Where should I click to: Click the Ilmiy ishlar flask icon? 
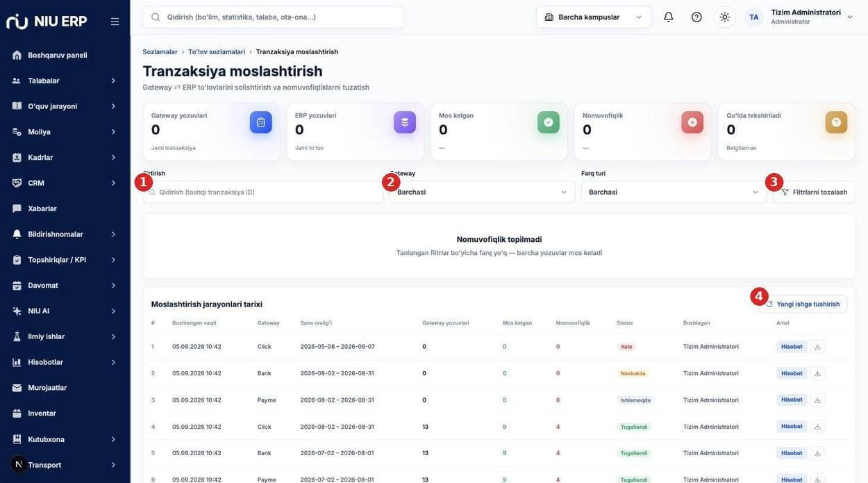(17, 336)
